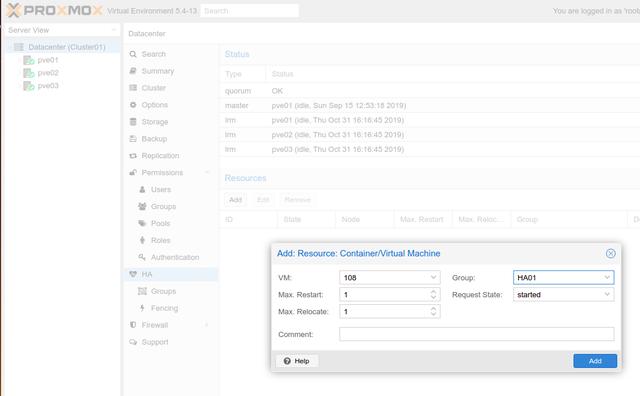Close the Add Resource dialog
Viewport: 640px width, 396px height.
pos(611,254)
